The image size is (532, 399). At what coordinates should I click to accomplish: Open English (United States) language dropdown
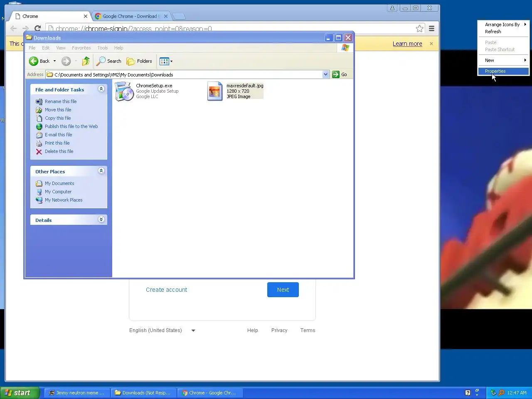[162, 330]
